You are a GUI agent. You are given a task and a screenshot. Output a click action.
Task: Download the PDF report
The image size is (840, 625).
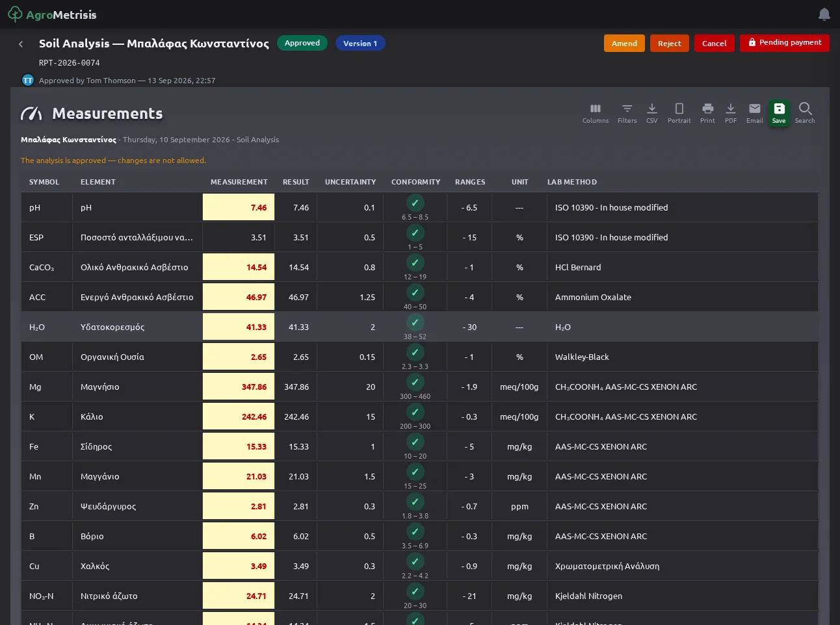coord(731,113)
